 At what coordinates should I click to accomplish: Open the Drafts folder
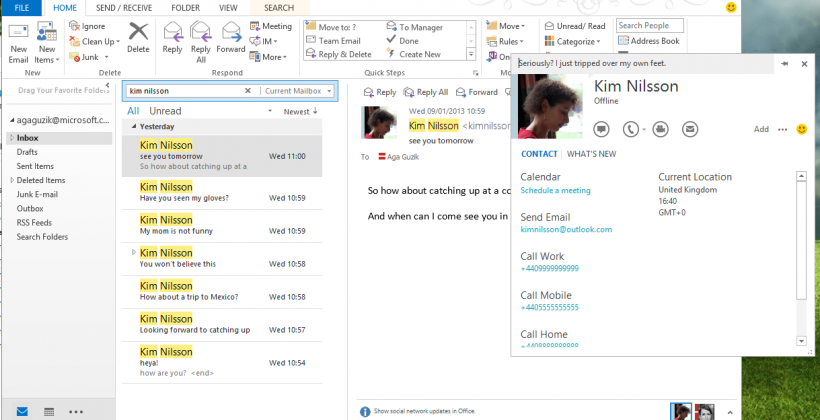pos(27,152)
